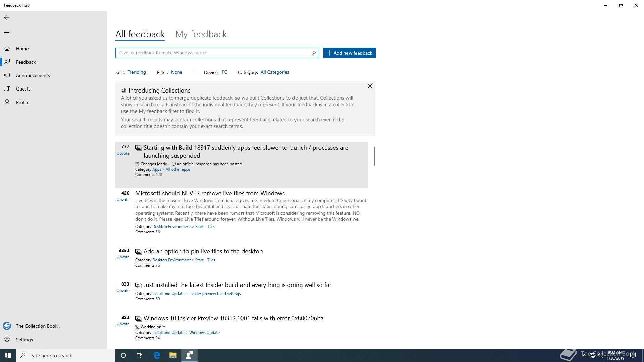This screenshot has width=644, height=362.
Task: Launch Microsoft Edge from the taskbar
Action: click(x=157, y=355)
